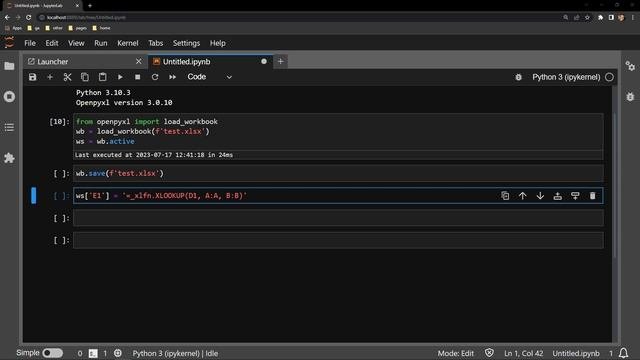640x360 pixels.
Task: Paste cell from clipboard icon
Action: point(102,77)
